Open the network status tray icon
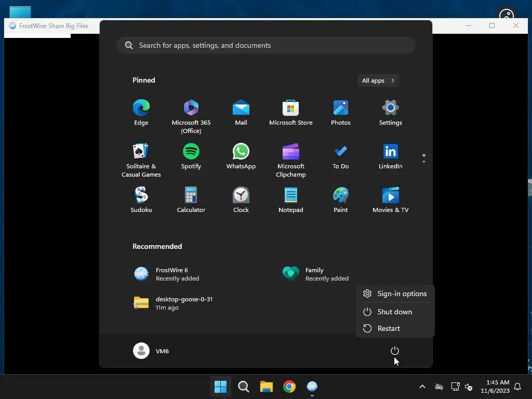 [x=455, y=387]
